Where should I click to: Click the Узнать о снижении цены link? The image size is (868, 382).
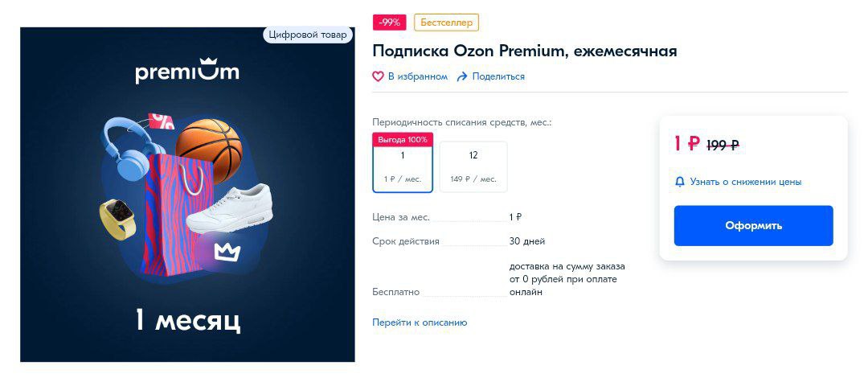point(745,182)
